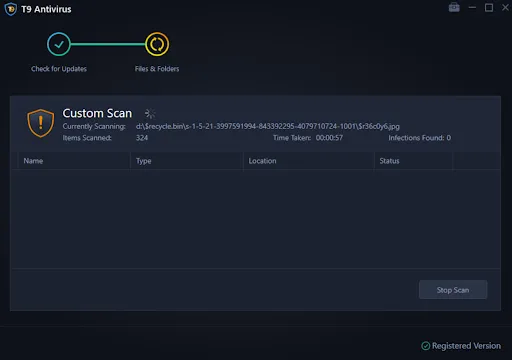Click the loading spinner beside Custom Scan
Screen dimensions: 512x360
click(x=150, y=114)
